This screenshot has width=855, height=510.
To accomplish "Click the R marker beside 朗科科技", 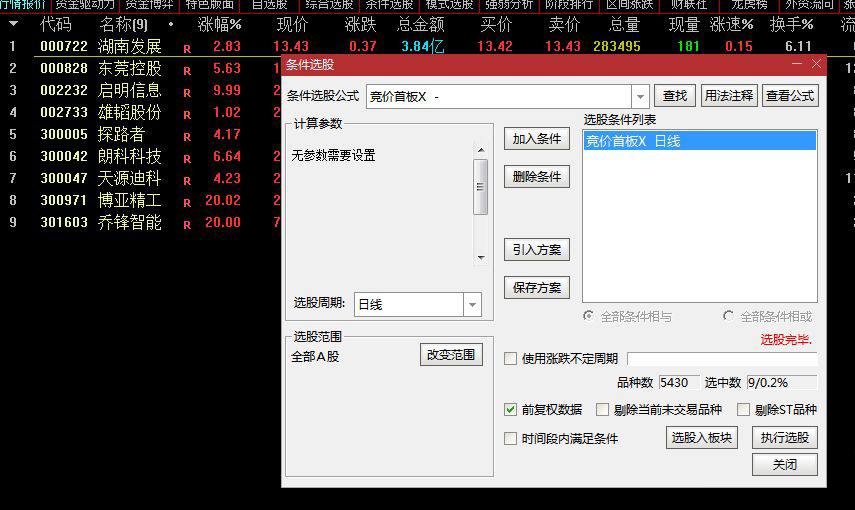I will coord(187,159).
